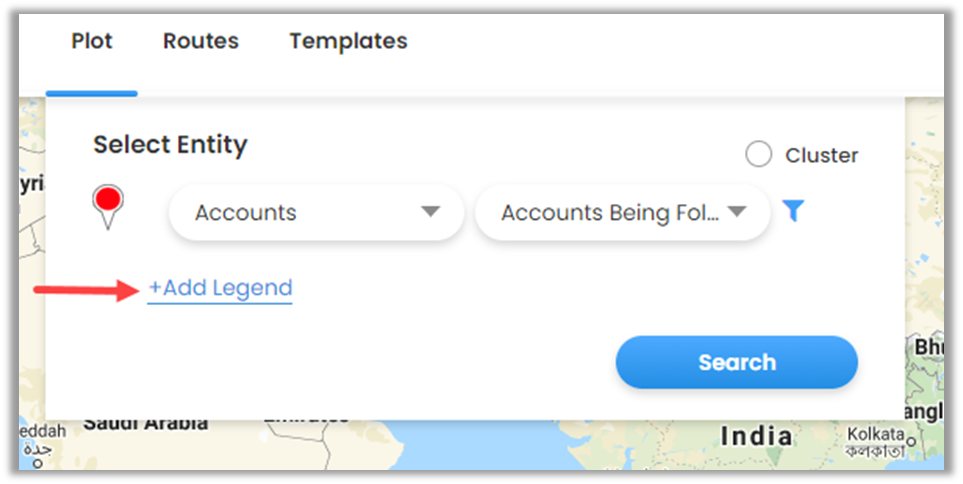Click the Cluster option label
This screenshot has height=484, width=963.
[x=821, y=155]
